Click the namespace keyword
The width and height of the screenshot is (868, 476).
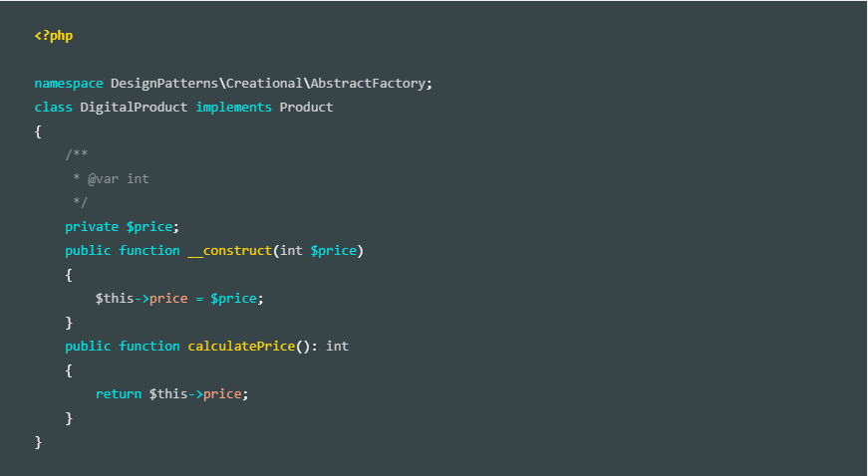click(x=69, y=84)
